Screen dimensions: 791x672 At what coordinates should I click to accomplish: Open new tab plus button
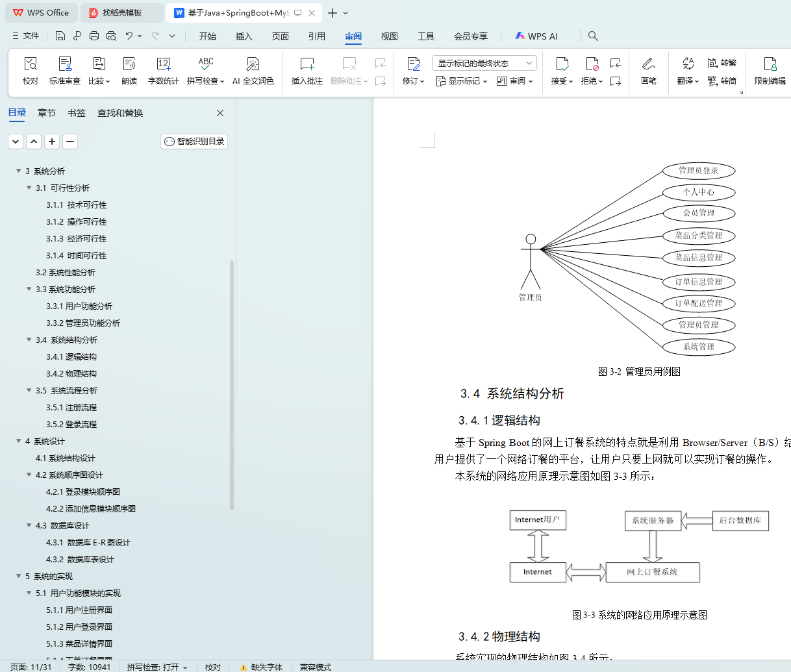point(333,13)
